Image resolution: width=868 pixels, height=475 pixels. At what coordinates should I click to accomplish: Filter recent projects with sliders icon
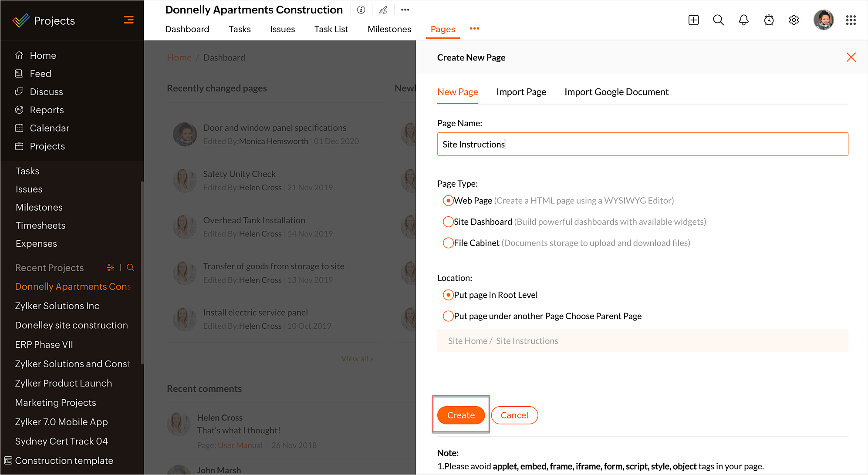coord(111,267)
